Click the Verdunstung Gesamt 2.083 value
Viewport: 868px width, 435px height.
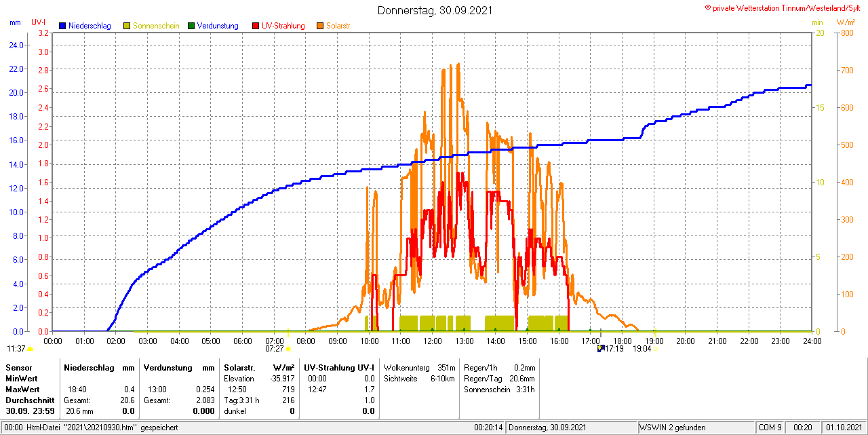click(x=204, y=400)
